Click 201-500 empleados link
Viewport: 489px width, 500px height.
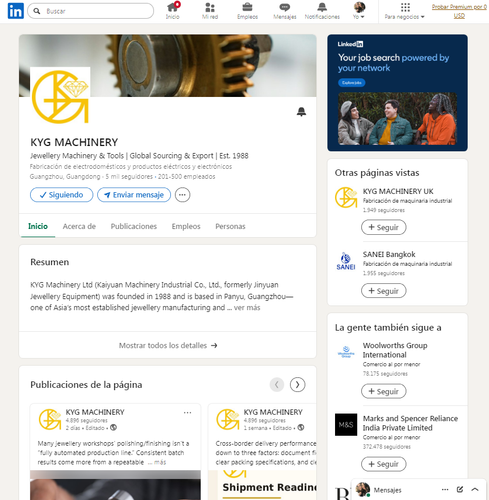click(x=186, y=177)
